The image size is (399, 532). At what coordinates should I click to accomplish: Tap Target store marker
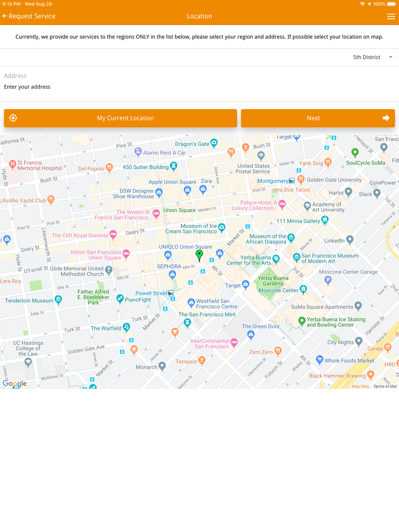pyautogui.click(x=246, y=284)
